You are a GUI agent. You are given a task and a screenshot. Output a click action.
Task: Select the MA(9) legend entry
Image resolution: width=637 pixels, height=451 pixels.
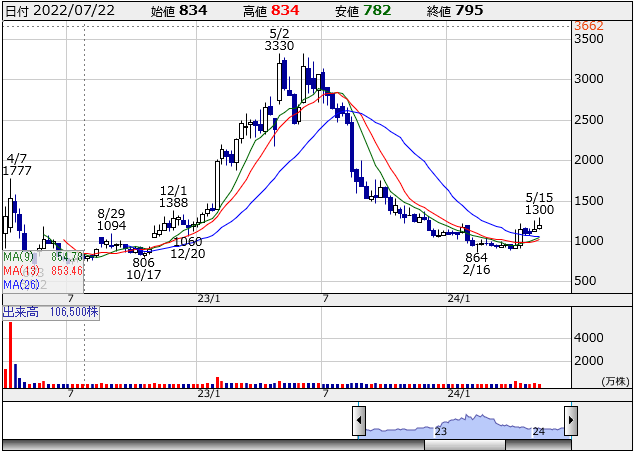(x=41, y=257)
